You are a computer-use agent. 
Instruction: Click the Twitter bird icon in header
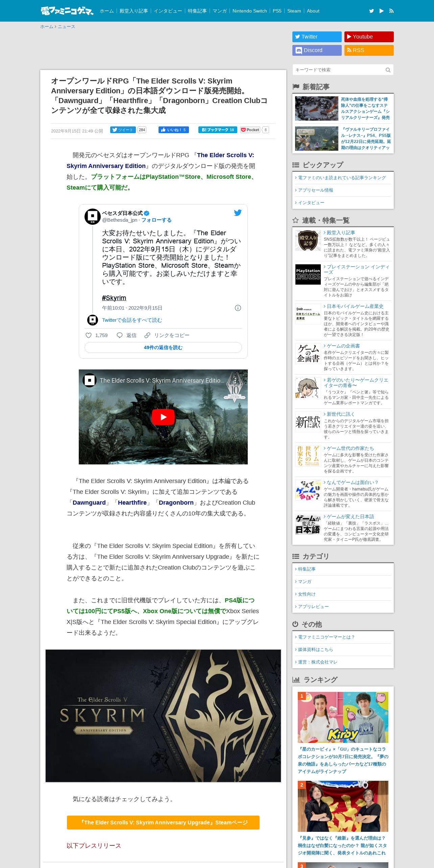coord(371,11)
